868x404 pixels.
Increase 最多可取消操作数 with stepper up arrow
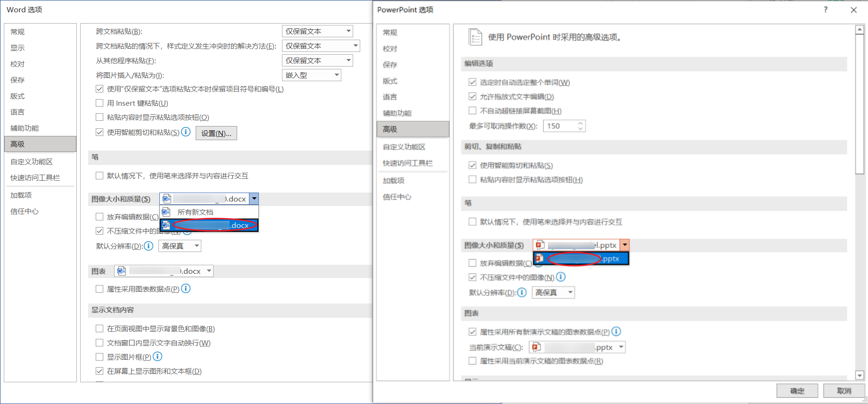click(580, 123)
